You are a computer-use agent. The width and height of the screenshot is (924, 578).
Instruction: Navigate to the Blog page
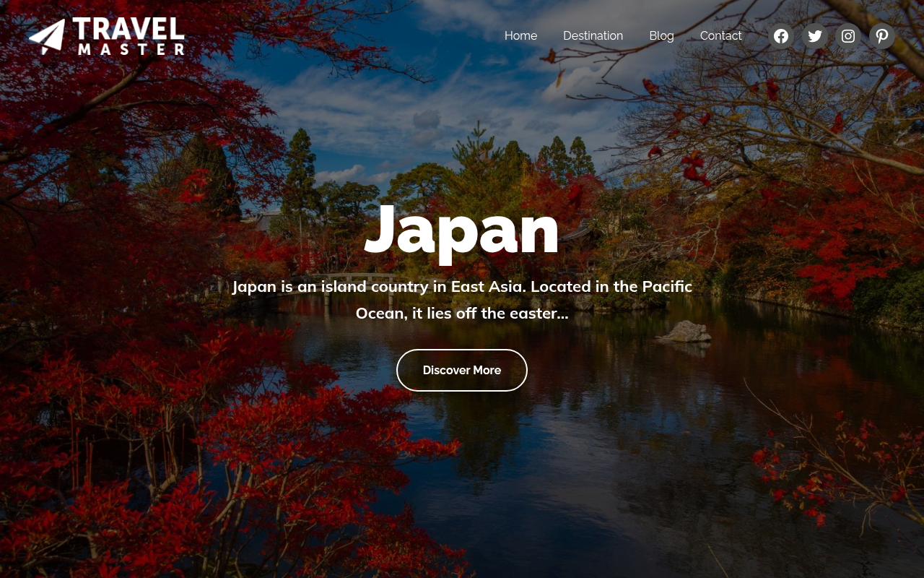tap(661, 36)
